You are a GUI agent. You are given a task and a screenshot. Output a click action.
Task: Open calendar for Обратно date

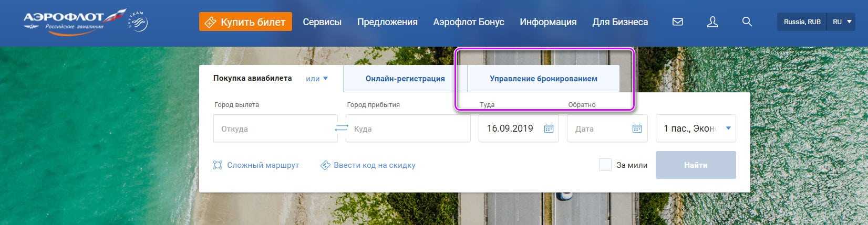point(637,128)
